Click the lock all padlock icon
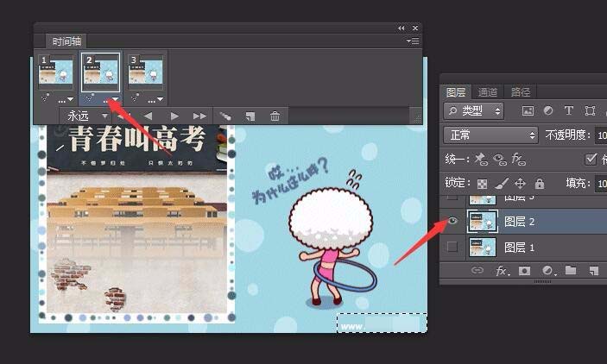Screen dimensions: 607x364 point(540,183)
